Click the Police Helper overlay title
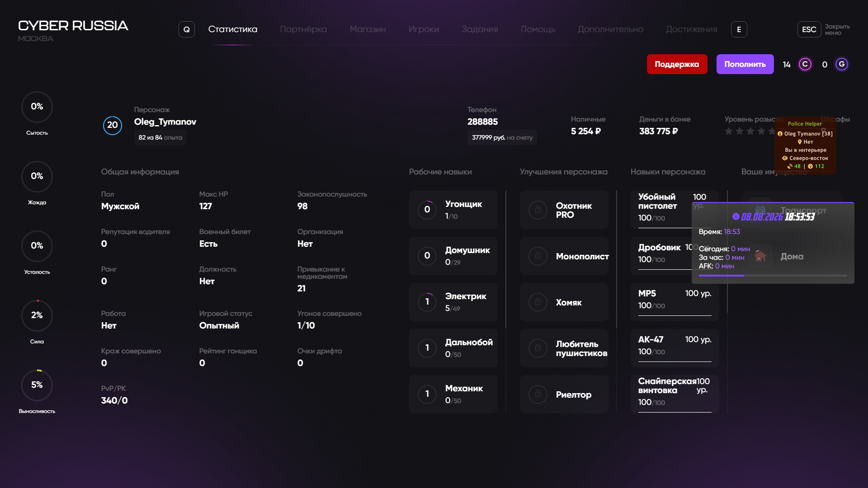Screen dimensions: 868x488 coord(805,124)
